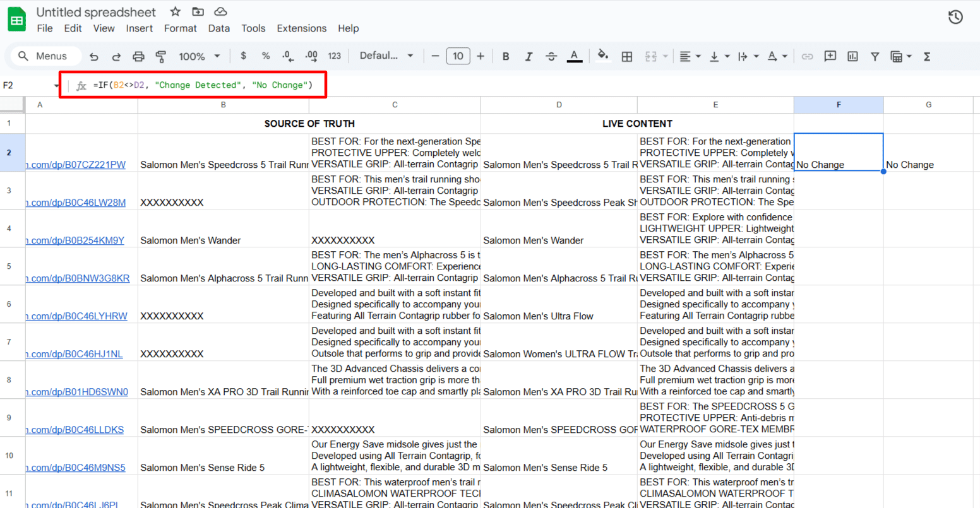Open the zoom 100% dropdown
980x508 pixels.
[199, 56]
